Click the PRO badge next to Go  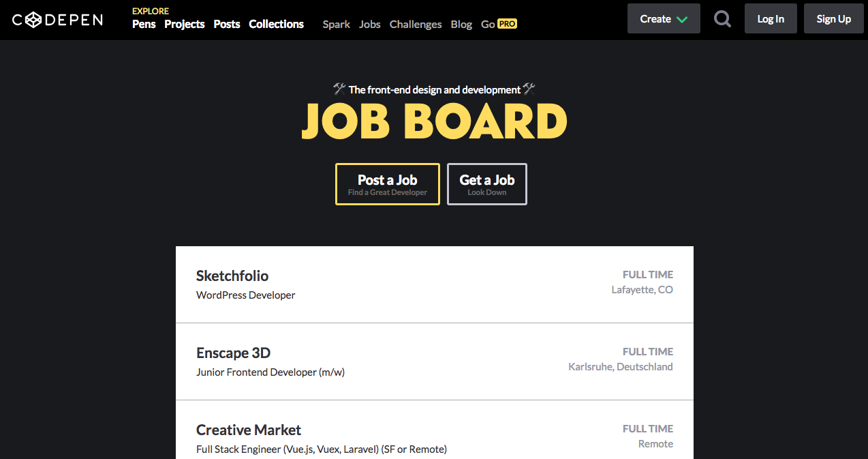pyautogui.click(x=507, y=24)
